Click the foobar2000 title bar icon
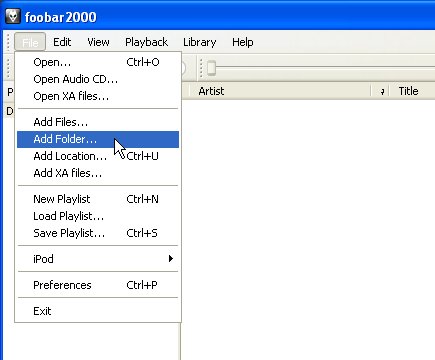 pos(13,16)
